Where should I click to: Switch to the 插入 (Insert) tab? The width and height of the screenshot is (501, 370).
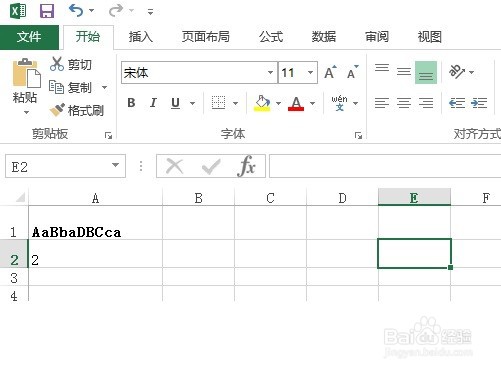tap(141, 37)
